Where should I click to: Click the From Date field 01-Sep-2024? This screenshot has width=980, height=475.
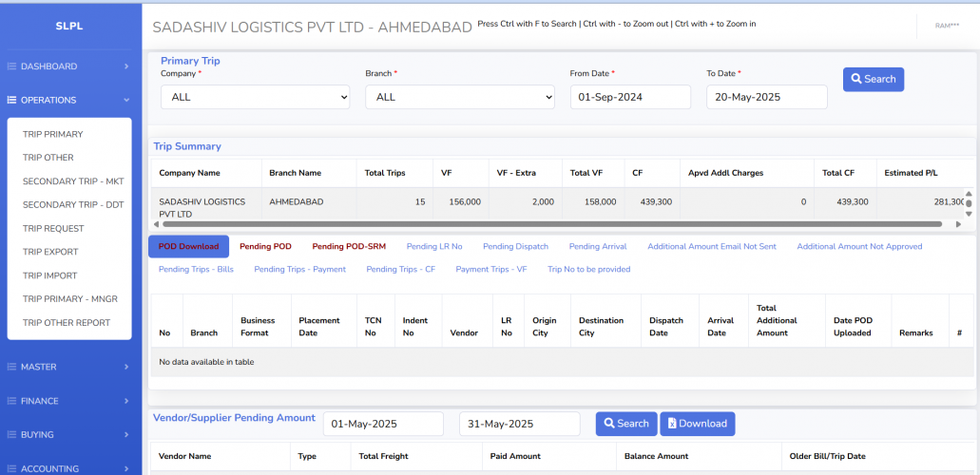[x=630, y=97]
